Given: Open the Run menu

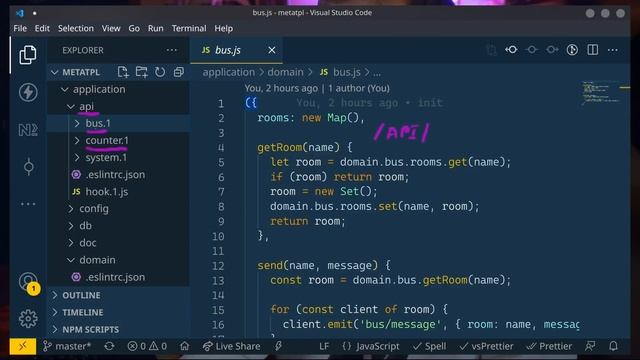Looking at the screenshot, I should [x=156, y=28].
